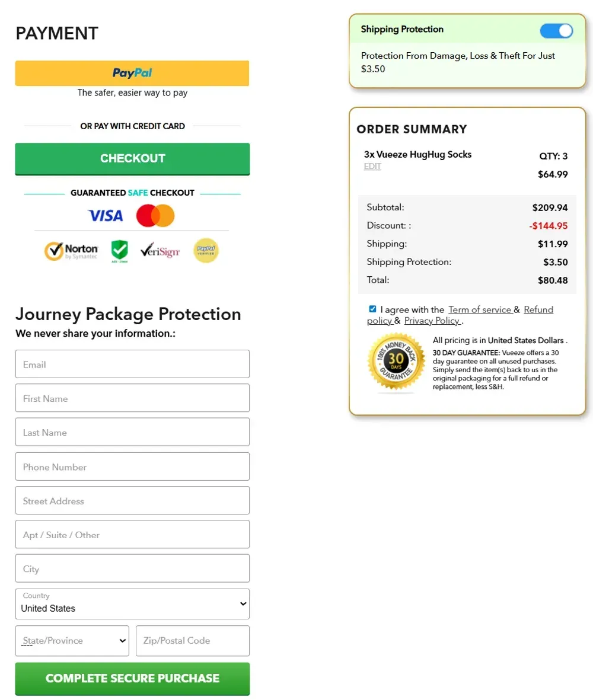Image resolution: width=593 pixels, height=700 pixels.
Task: Click EDIT under Vueeze HugHug Socks
Action: (x=372, y=166)
